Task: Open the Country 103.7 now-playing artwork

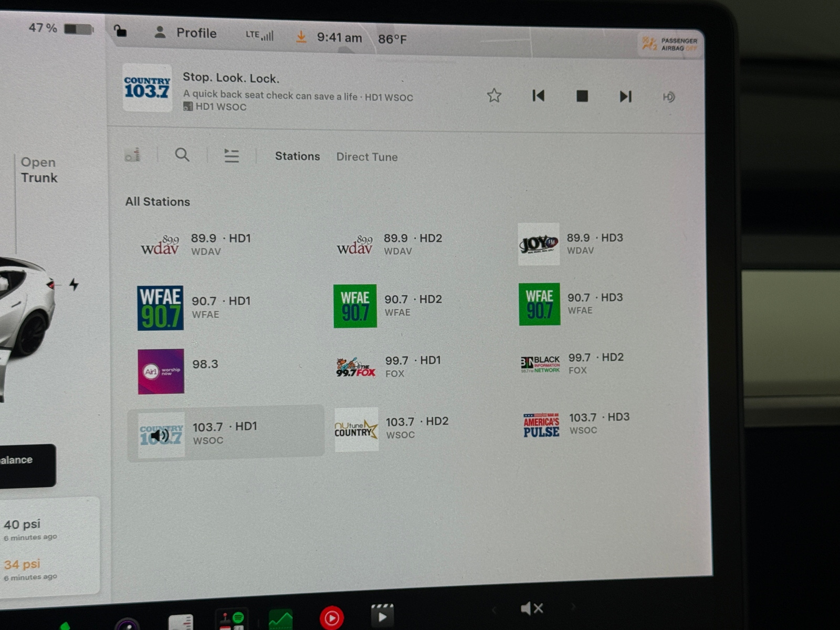Action: click(147, 88)
